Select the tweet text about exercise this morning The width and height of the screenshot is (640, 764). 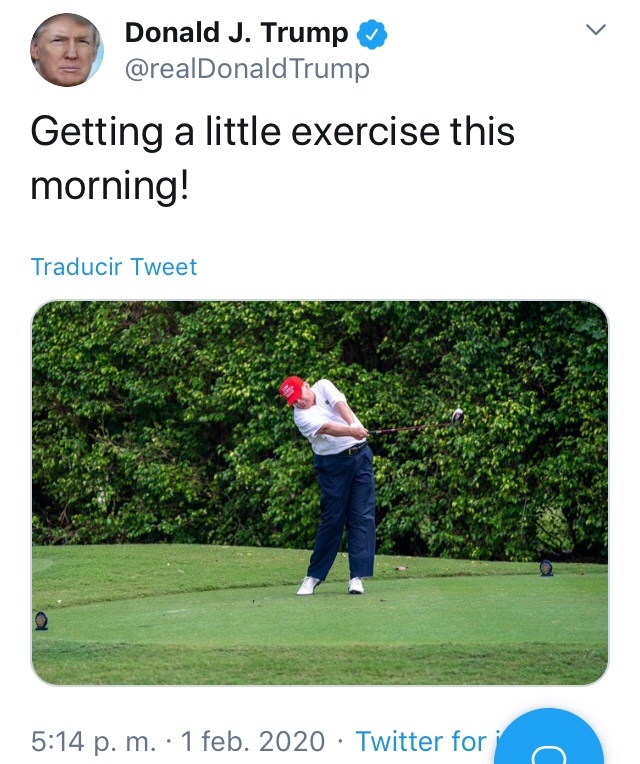point(273,158)
